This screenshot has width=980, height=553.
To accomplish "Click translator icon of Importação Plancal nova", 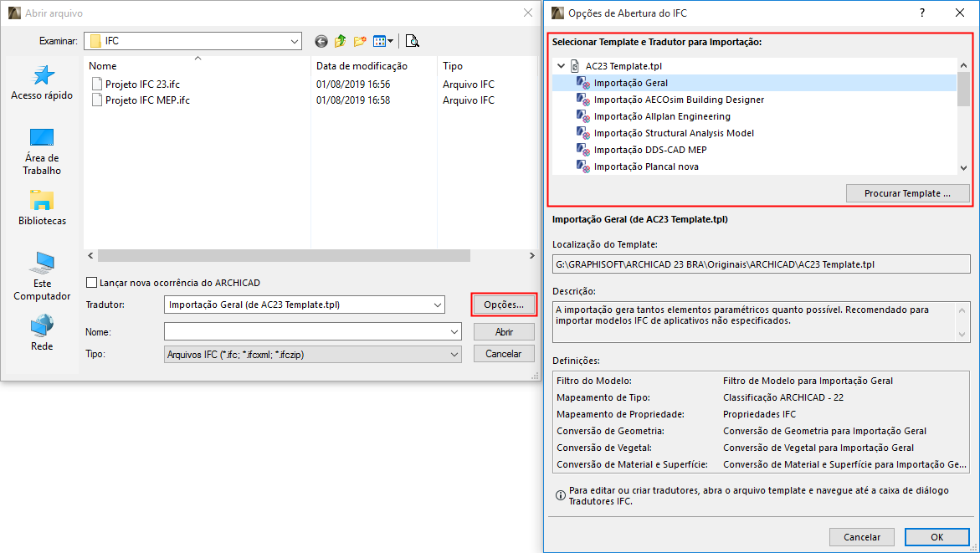I will (x=583, y=166).
